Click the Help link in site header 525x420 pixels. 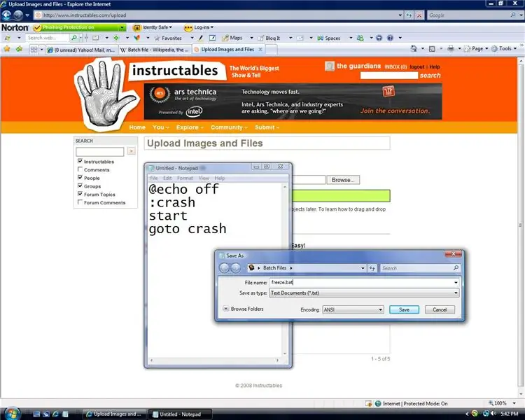pos(435,67)
